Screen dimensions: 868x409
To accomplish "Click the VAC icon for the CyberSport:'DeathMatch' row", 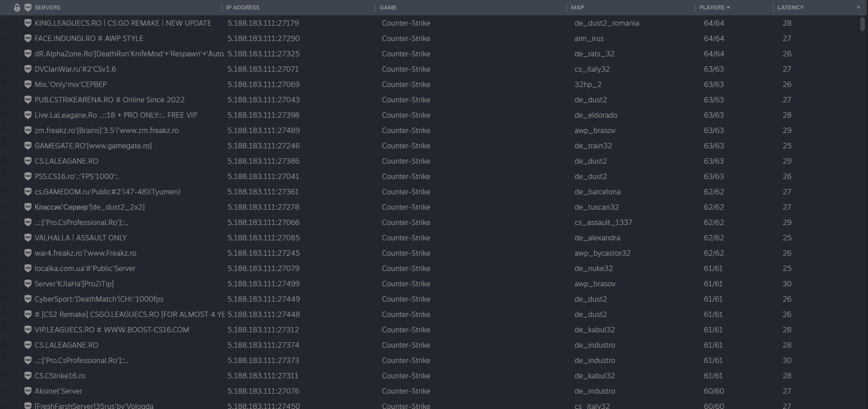I will (28, 299).
